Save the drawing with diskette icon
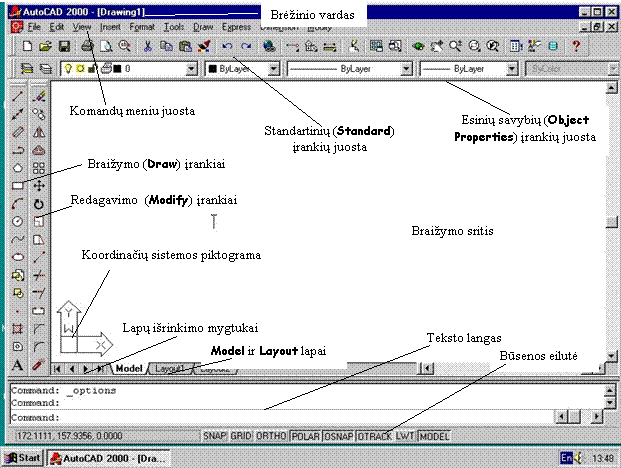Viewport: 621px width, 468px height. tap(65, 47)
